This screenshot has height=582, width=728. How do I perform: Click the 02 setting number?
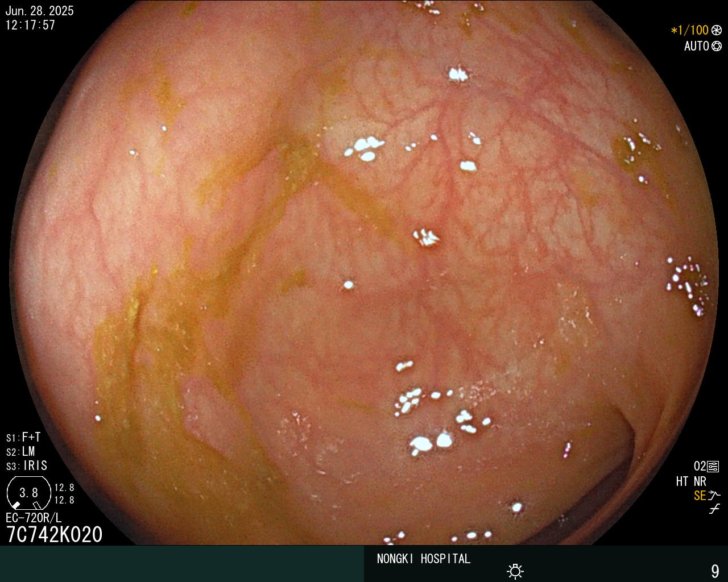click(700, 467)
